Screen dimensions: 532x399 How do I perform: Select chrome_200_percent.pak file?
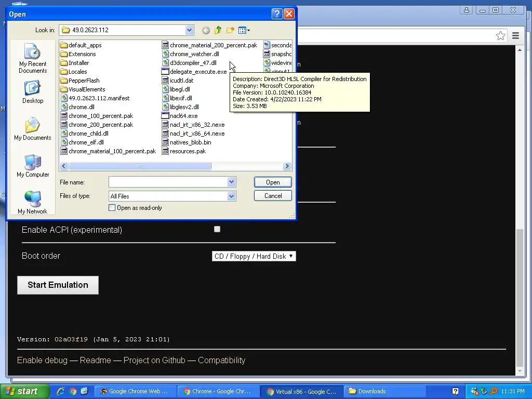[97, 125]
